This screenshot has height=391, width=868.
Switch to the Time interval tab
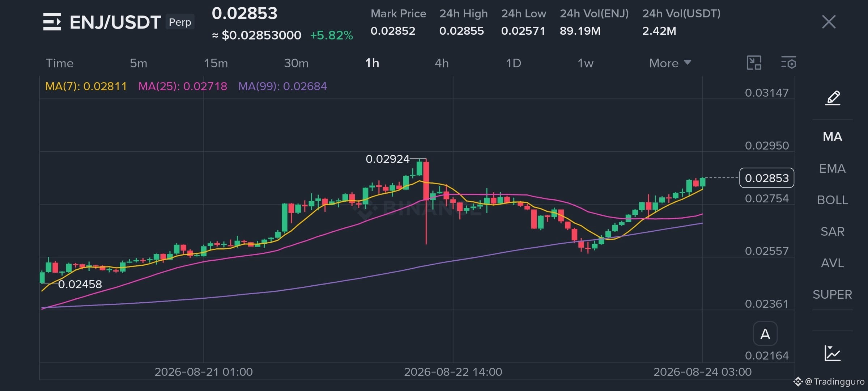click(60, 63)
